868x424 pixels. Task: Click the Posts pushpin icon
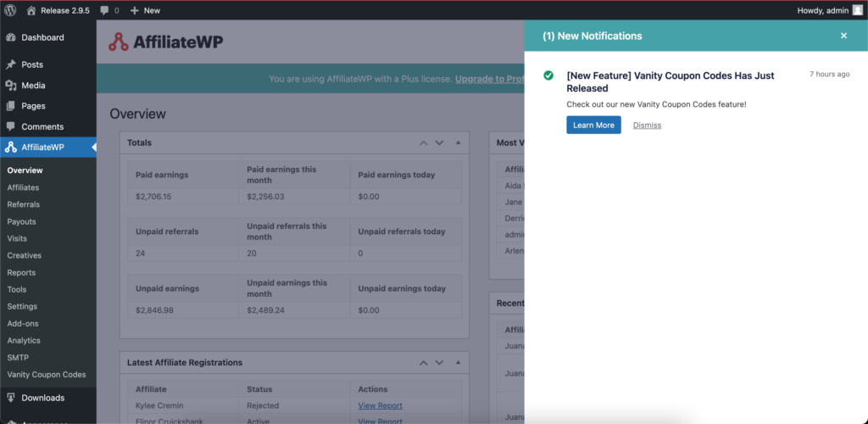[10, 64]
